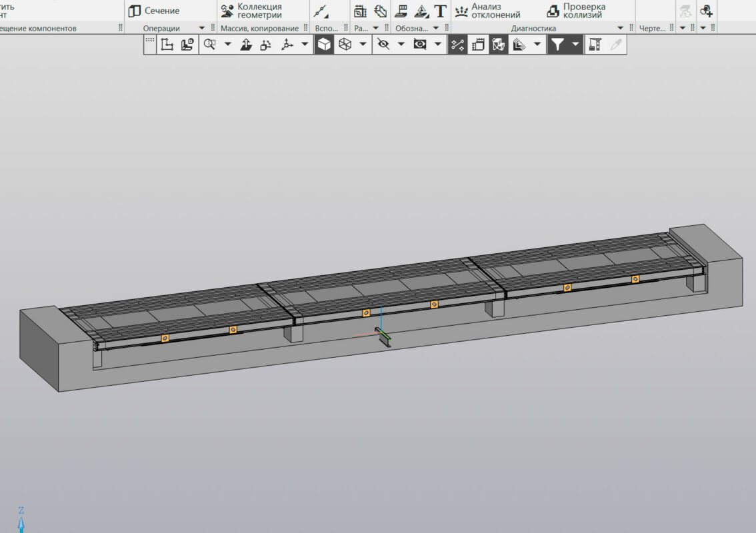
Task: Open the Операции group label
Action: pos(161,29)
